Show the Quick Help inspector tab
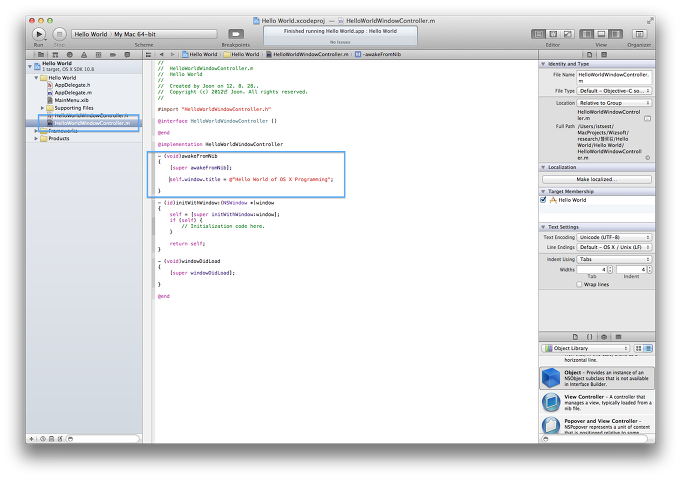 click(x=604, y=55)
